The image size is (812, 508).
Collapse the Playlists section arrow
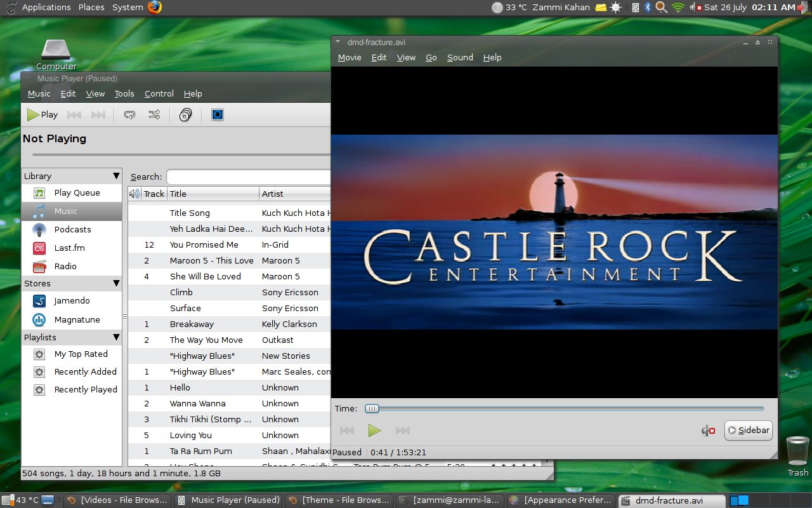pos(116,337)
